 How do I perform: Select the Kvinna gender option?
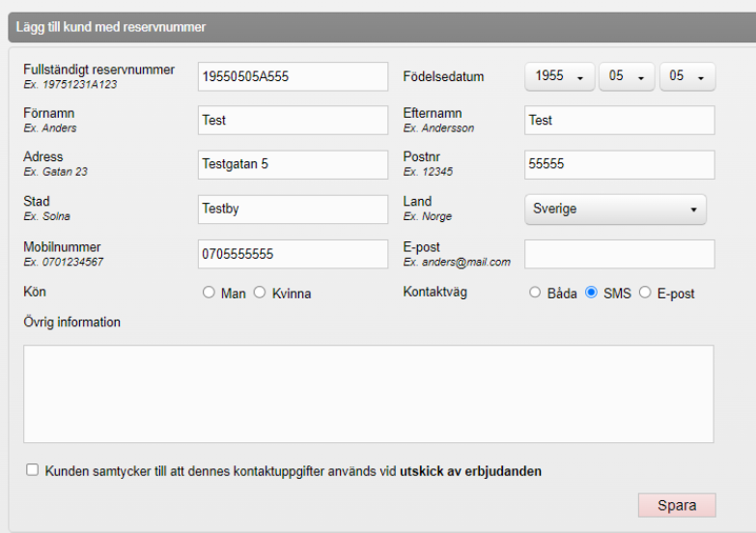click(259, 294)
